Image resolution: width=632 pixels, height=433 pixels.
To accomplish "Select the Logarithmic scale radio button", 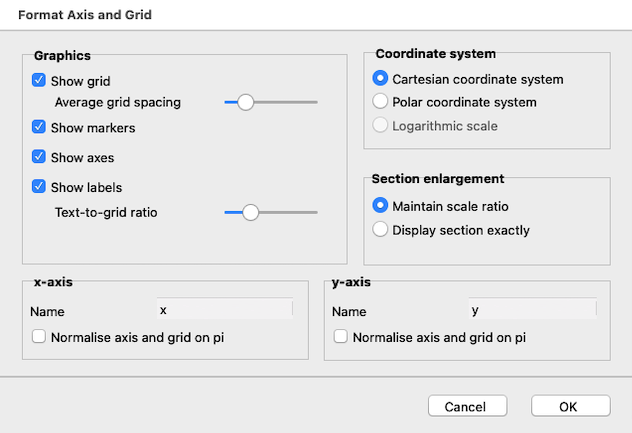I will click(x=380, y=126).
